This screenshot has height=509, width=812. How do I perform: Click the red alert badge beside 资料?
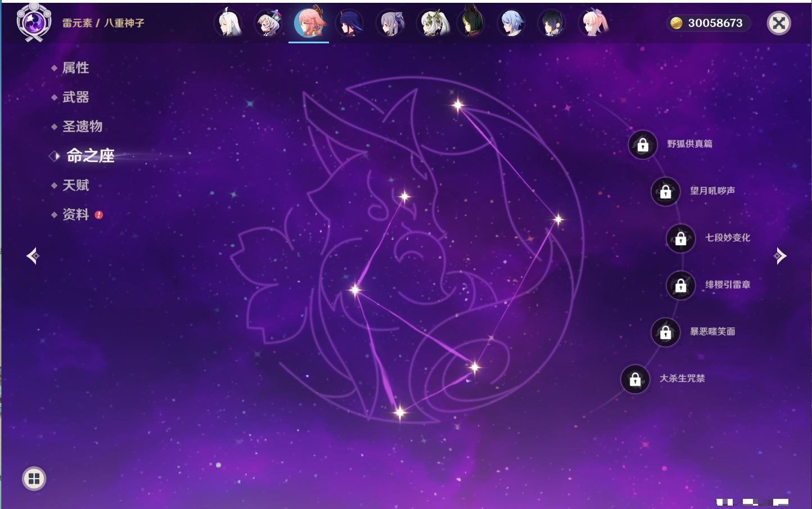[x=99, y=215]
